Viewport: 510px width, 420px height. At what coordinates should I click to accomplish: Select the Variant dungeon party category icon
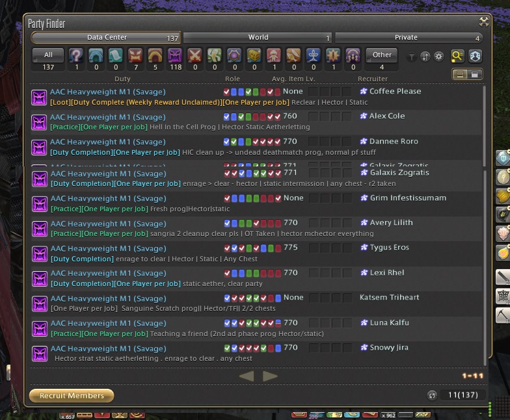point(353,55)
